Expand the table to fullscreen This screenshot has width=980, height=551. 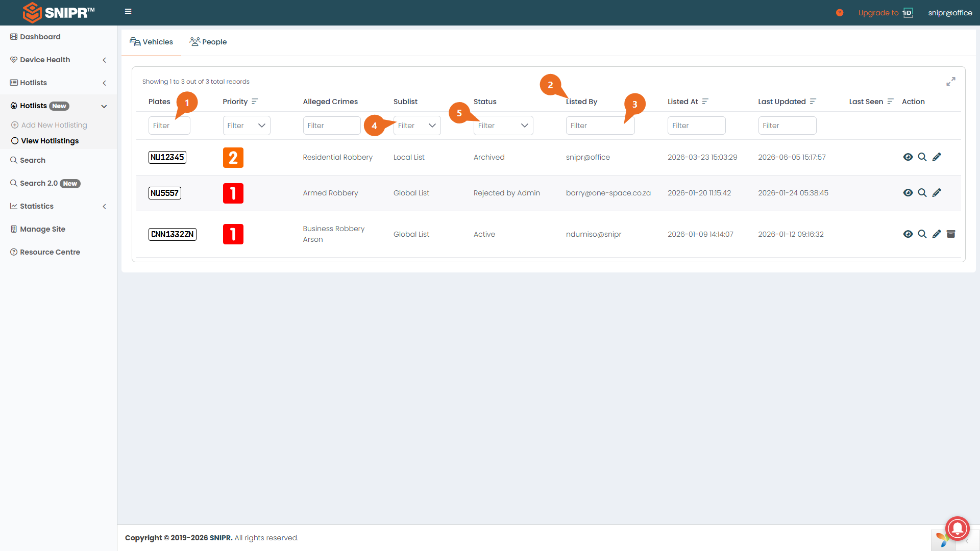(x=950, y=82)
